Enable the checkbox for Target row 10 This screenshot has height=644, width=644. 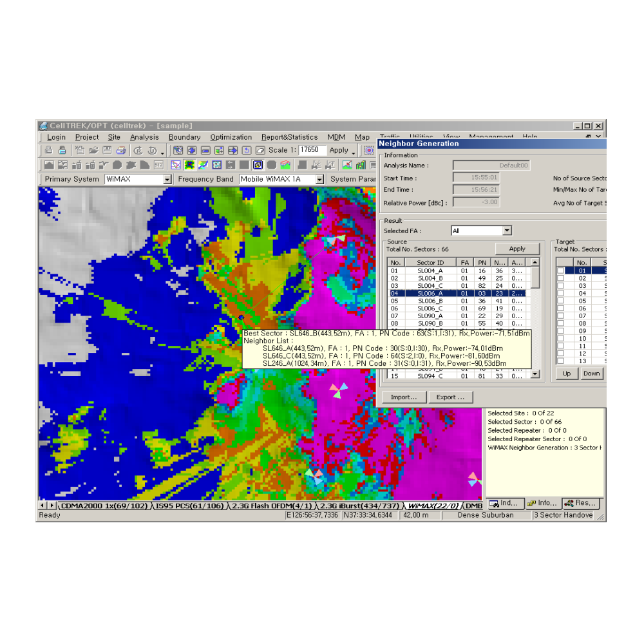tap(561, 339)
